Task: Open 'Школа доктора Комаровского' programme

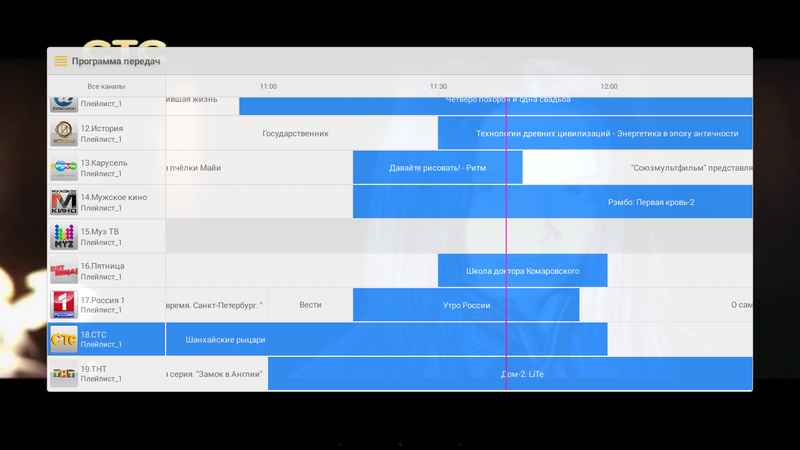Action: click(x=522, y=271)
